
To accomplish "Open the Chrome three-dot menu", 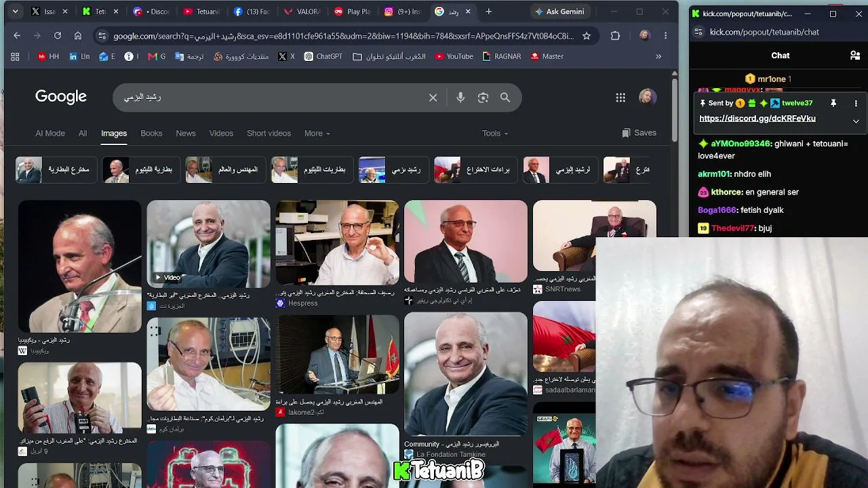I will coord(665,36).
